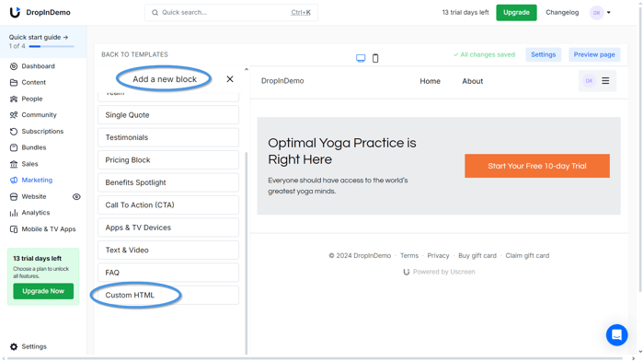The image size is (644, 362).
Task: Open hamburger menu in page preview
Action: pos(605,81)
